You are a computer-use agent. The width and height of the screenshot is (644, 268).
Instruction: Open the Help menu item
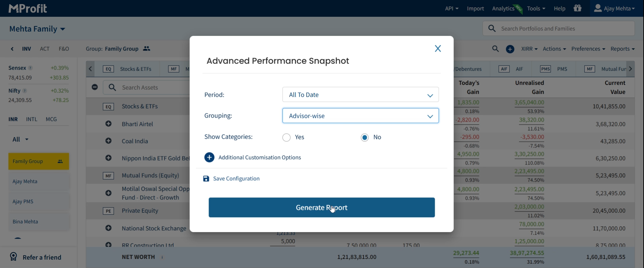[x=559, y=8]
